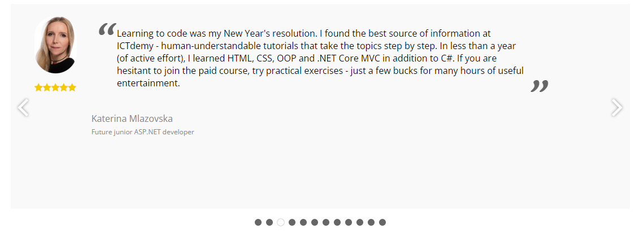Viewport: 644px width, 237px height.
Task: Go to the previous testimonial with left arrow
Action: point(23,107)
